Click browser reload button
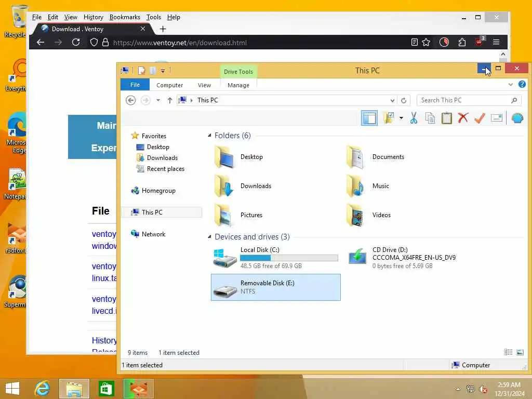532x399 pixels. (x=76, y=42)
